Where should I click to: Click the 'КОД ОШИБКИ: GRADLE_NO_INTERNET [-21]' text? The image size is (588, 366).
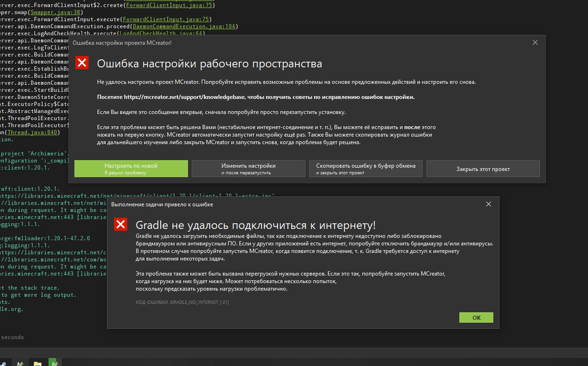pos(182,302)
